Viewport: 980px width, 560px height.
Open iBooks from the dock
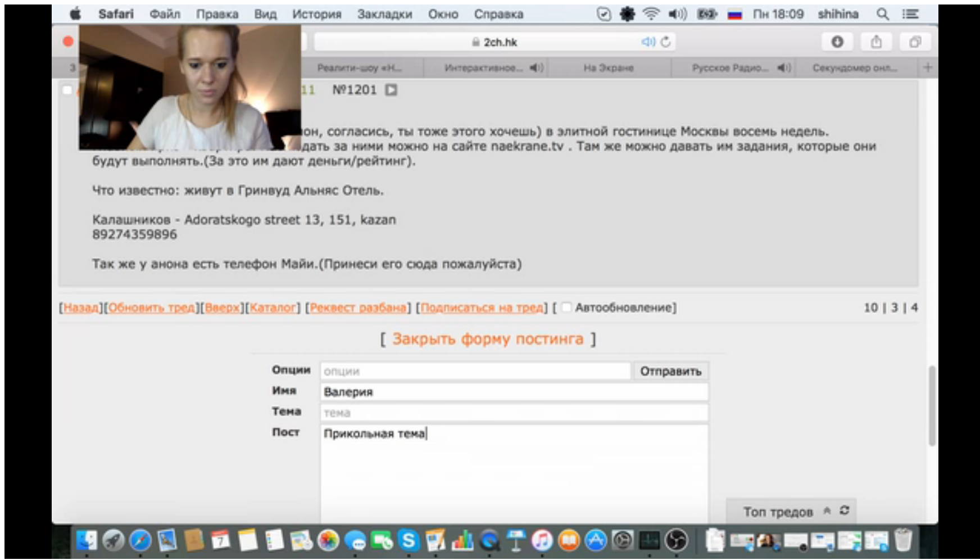(x=569, y=540)
